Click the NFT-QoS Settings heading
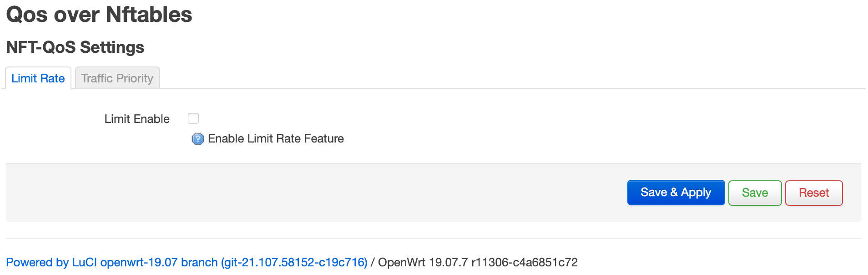Screen dimensions: 868x275 (x=75, y=47)
